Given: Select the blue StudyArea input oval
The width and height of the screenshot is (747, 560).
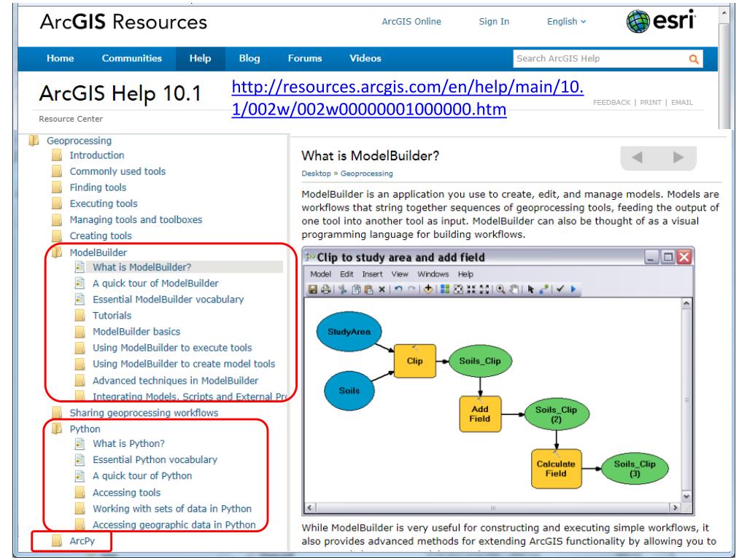Looking at the screenshot, I should tap(349, 332).
